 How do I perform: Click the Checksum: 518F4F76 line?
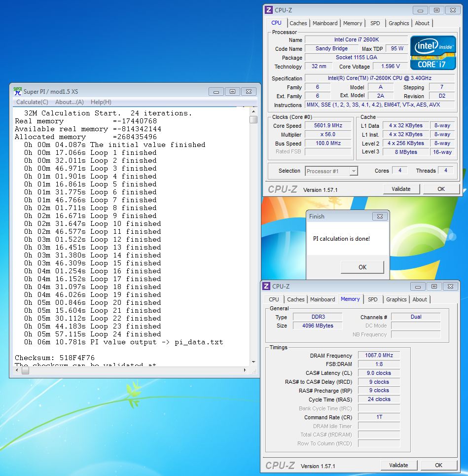tap(55, 358)
